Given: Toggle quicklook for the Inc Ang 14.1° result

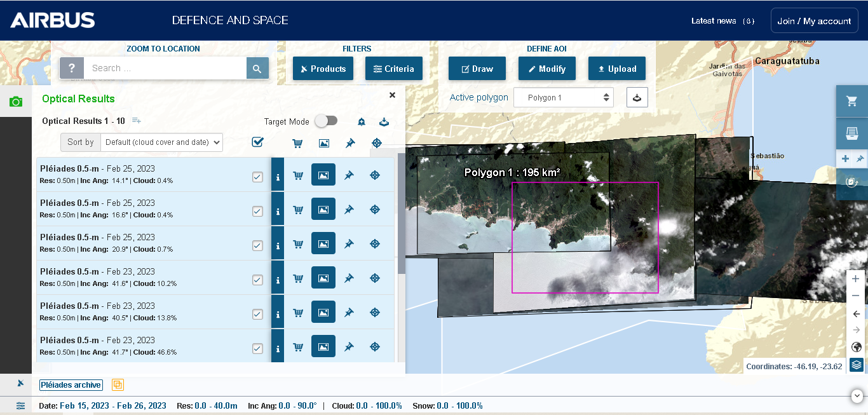Looking at the screenshot, I should [323, 175].
